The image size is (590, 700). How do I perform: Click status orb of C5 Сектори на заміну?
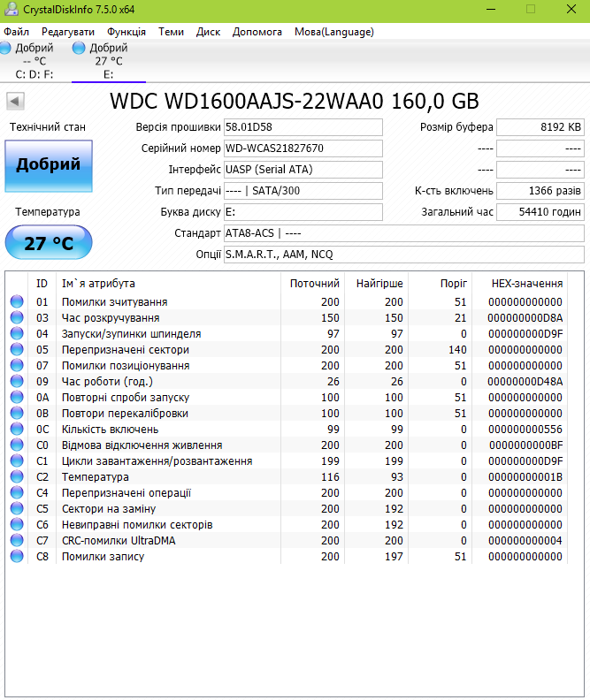[x=17, y=508]
